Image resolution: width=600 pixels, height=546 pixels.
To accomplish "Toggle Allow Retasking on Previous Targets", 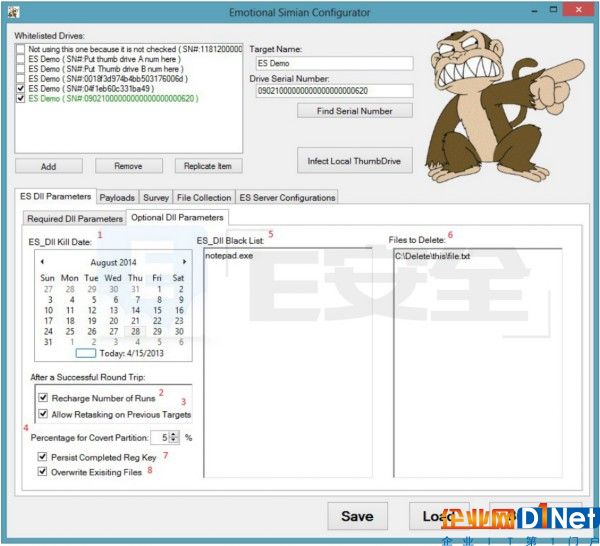I will click(43, 414).
